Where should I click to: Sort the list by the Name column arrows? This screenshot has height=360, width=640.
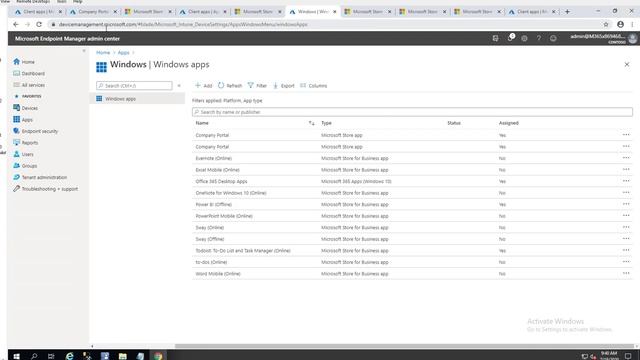click(311, 123)
